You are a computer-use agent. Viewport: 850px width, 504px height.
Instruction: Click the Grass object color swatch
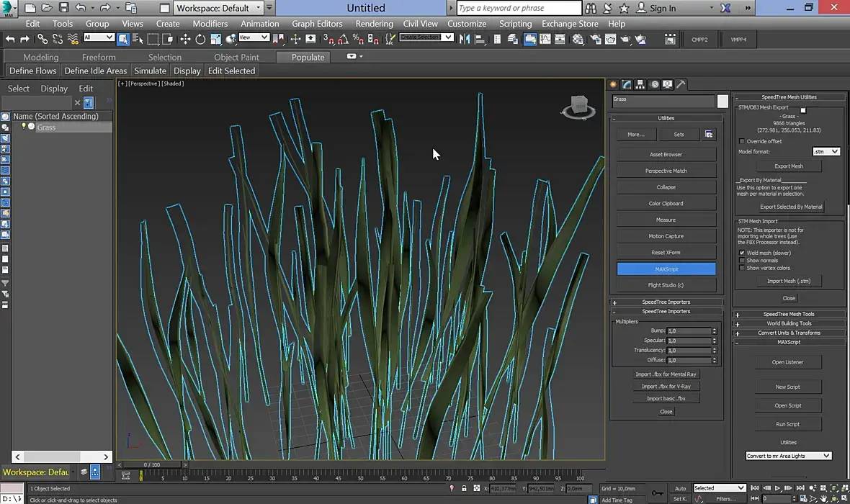(722, 101)
